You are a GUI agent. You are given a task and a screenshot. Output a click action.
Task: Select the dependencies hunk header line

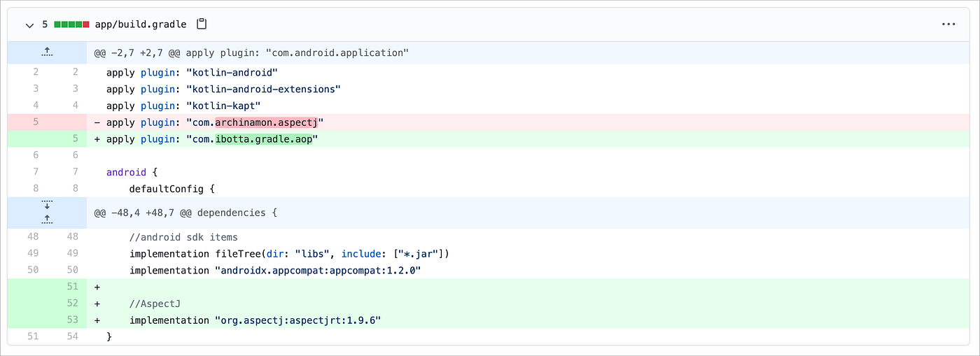pos(186,213)
